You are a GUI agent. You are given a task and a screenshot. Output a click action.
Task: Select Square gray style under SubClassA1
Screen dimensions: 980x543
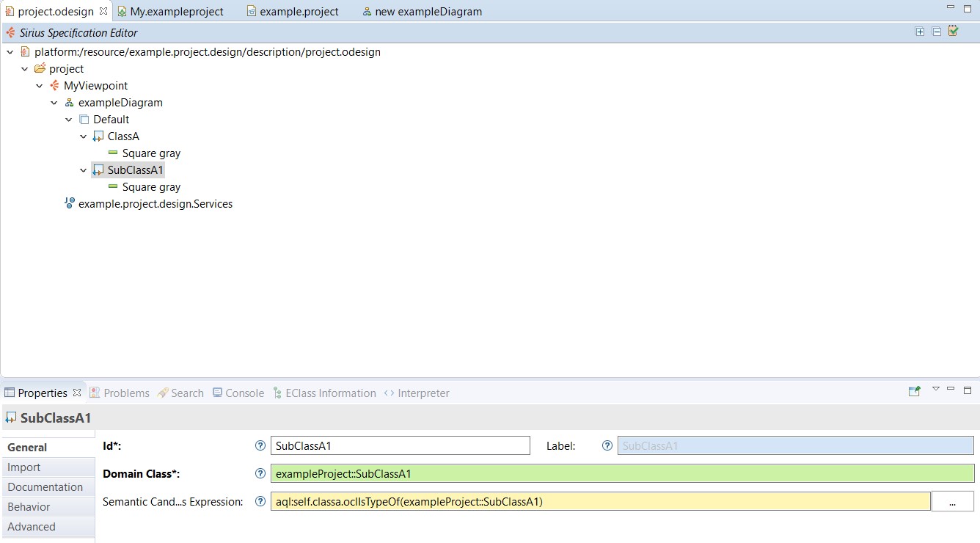click(151, 187)
